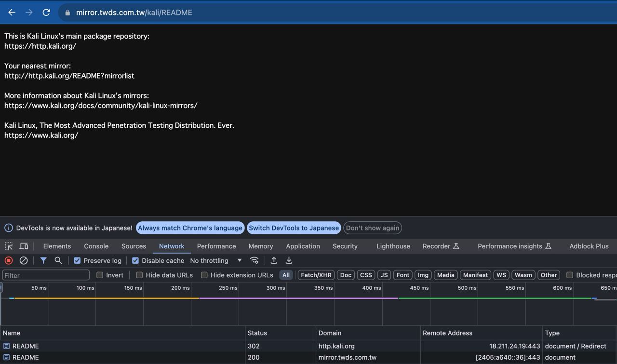Image resolution: width=617 pixels, height=364 pixels.
Task: Go back using the browser back arrow
Action: 12,13
